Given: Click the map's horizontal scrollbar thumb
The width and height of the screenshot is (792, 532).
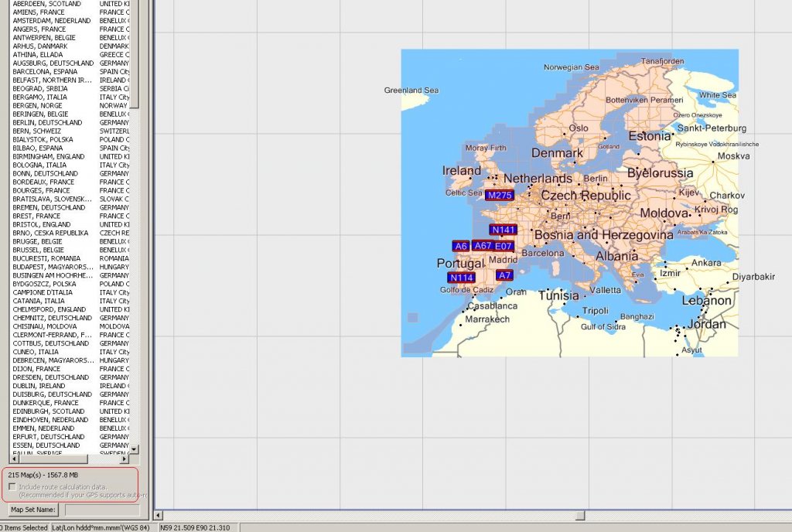Looking at the screenshot, I should [580, 516].
